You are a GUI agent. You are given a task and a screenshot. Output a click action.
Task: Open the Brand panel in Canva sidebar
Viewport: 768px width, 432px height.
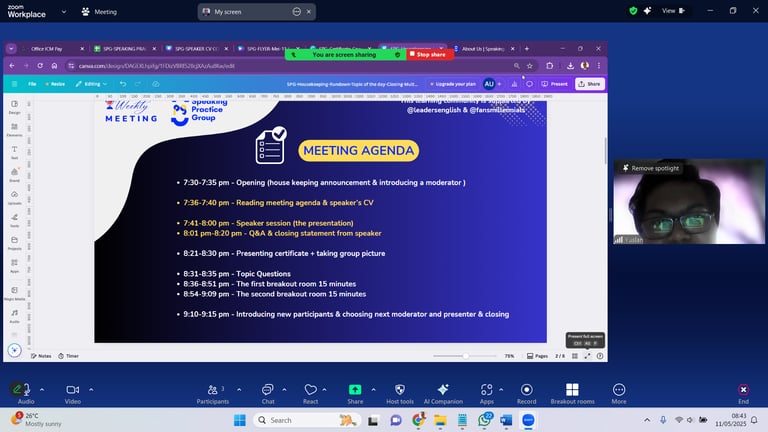point(14,174)
